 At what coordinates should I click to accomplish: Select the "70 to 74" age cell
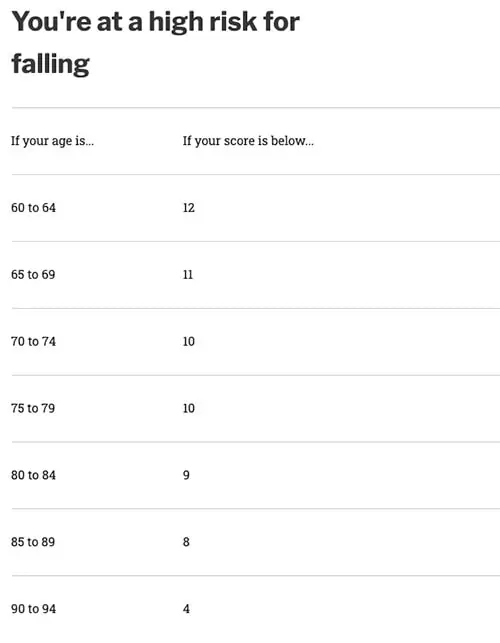pyautogui.click(x=33, y=342)
